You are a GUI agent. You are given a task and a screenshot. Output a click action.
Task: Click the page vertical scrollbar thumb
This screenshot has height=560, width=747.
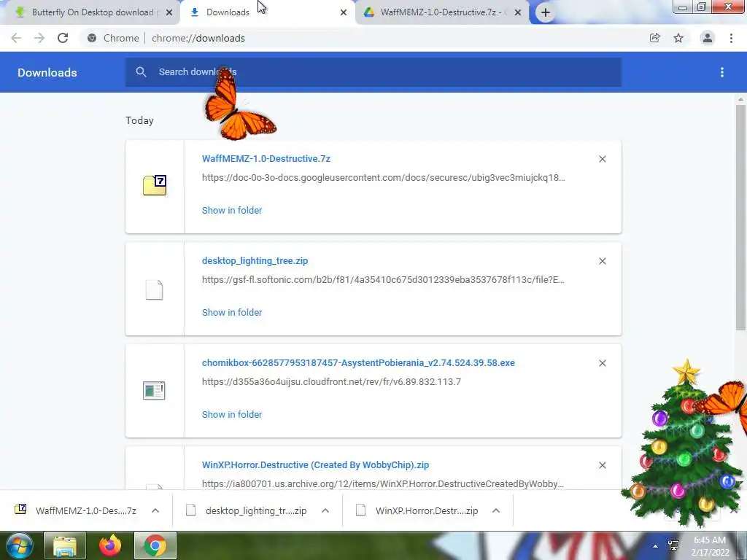tap(740, 217)
